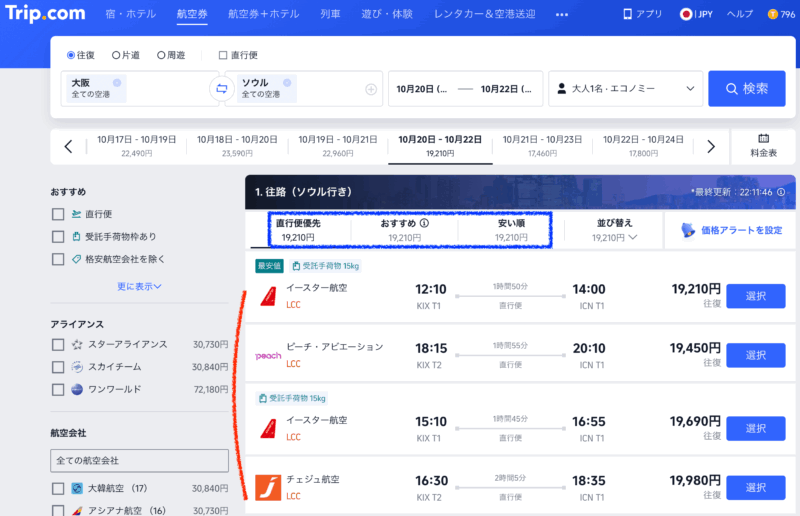800x516 pixels.
Task: Open the 航空券+ホテル tab
Action: pos(263,14)
